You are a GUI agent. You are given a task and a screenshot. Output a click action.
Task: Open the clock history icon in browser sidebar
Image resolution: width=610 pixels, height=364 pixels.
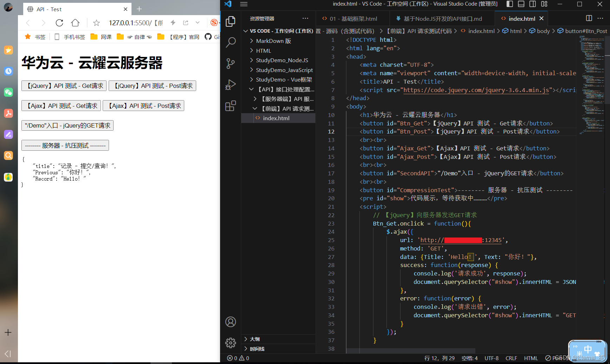coord(8,71)
